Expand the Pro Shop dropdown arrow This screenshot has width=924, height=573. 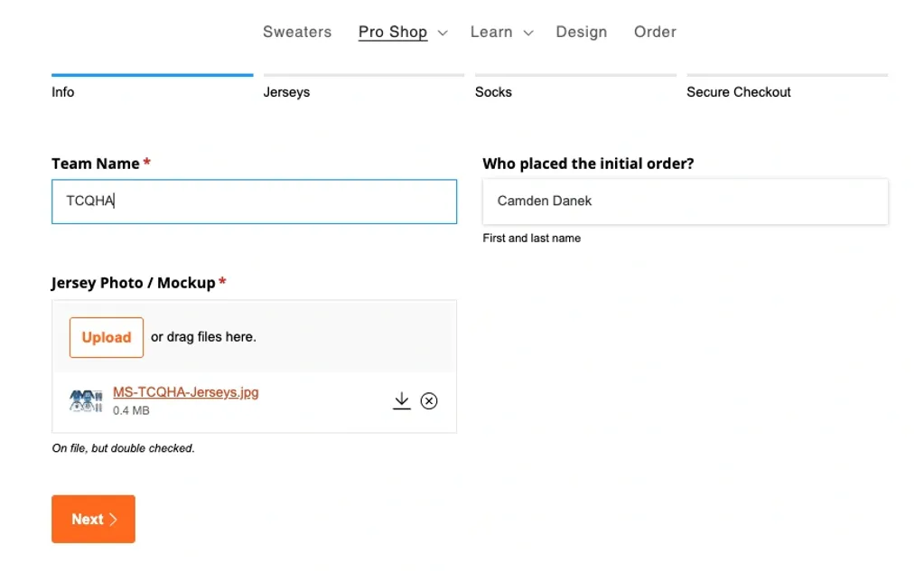[x=443, y=33]
